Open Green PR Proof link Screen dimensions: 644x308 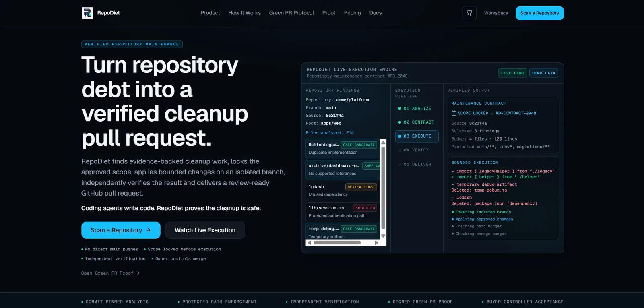click(x=110, y=273)
